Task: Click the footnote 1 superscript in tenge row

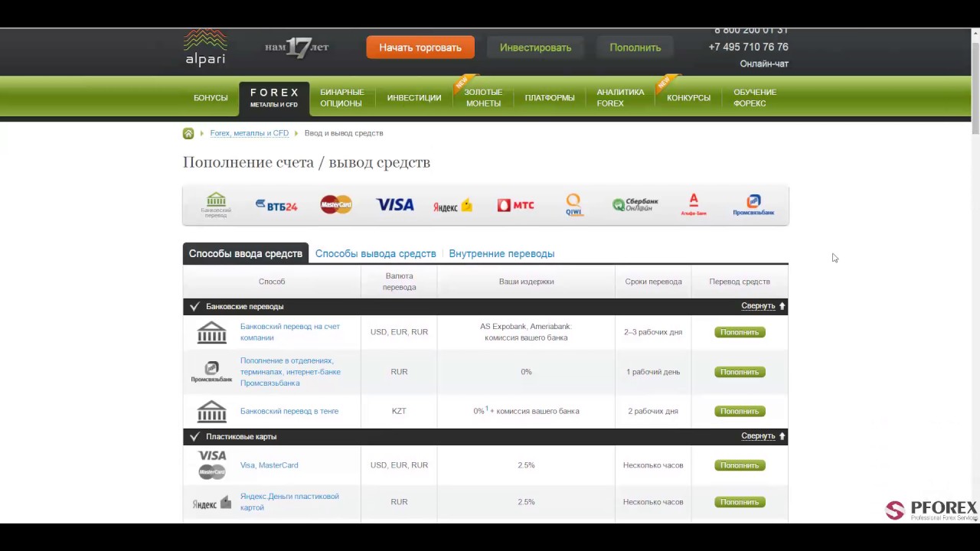Action: [487, 409]
